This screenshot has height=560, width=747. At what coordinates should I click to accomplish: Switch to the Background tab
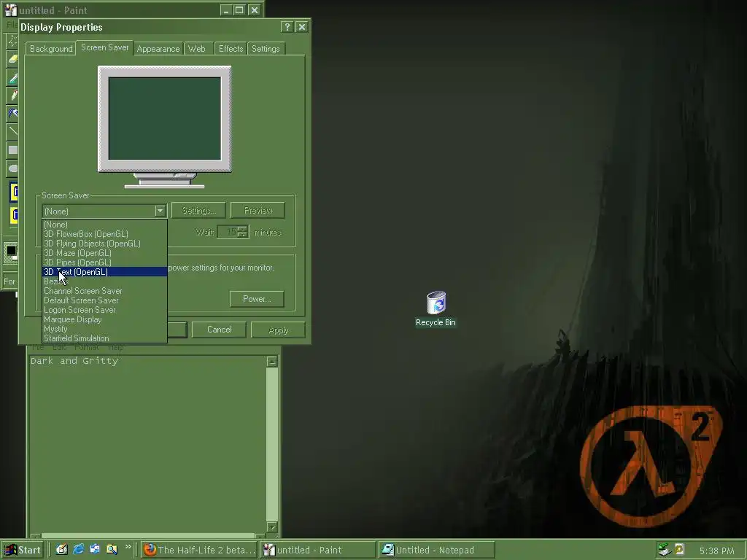pos(51,49)
